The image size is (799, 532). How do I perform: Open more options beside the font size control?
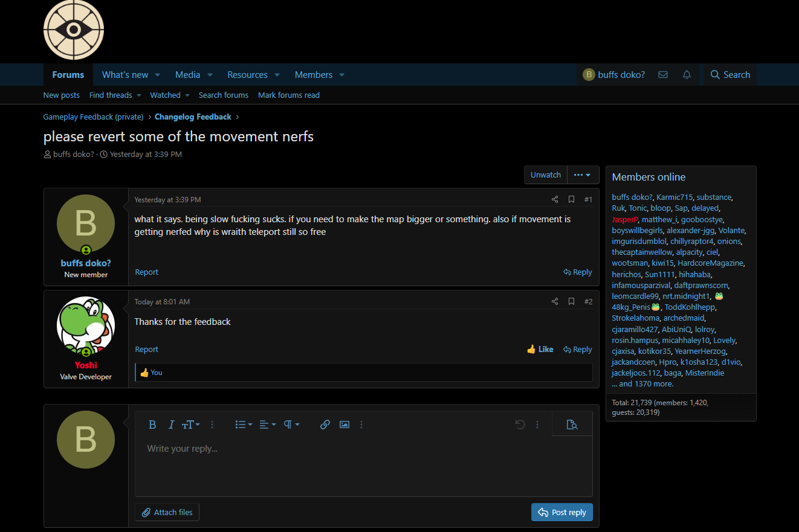212,425
